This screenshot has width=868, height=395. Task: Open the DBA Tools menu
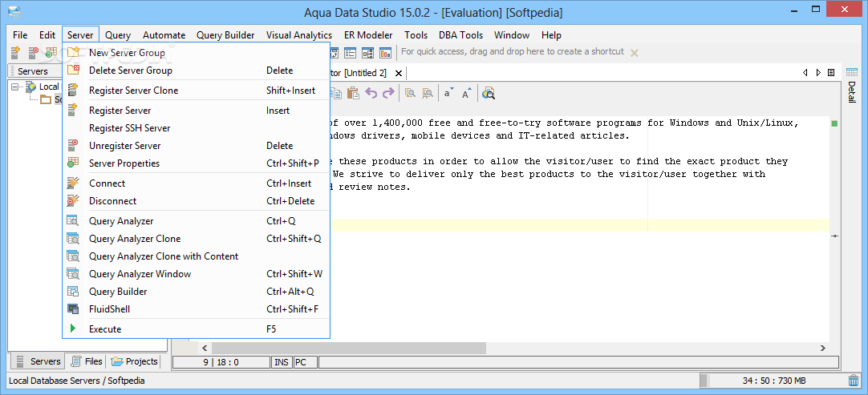[460, 35]
